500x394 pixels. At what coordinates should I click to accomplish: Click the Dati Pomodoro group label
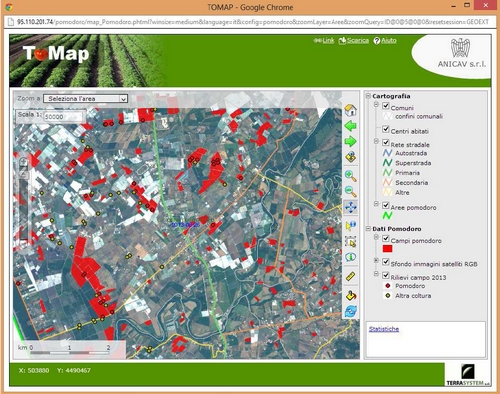click(397, 229)
